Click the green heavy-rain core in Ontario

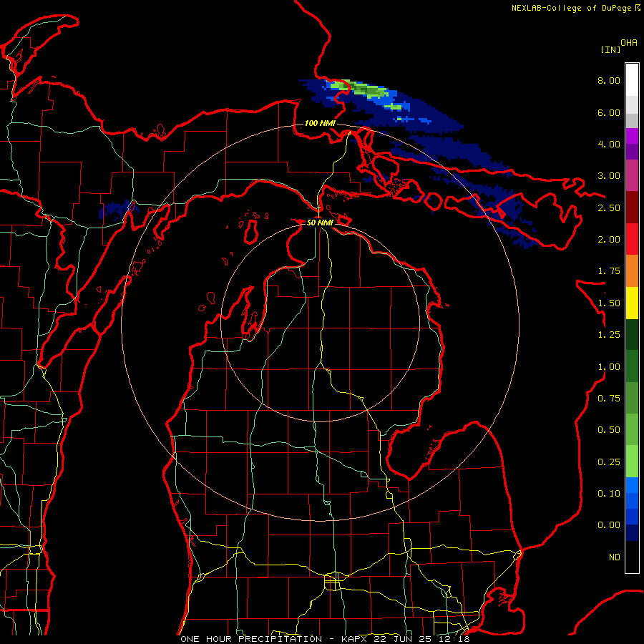point(361,89)
